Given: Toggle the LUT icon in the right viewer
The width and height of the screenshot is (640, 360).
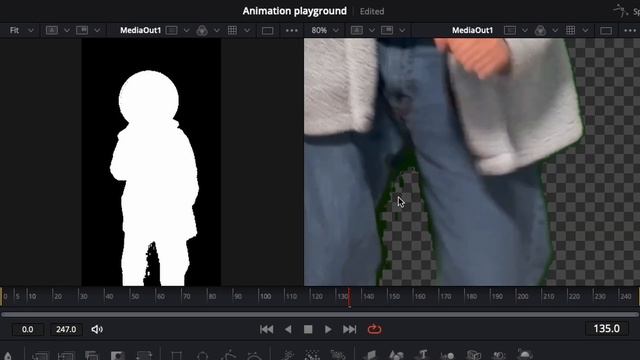Looking at the screenshot, I should [x=540, y=31].
